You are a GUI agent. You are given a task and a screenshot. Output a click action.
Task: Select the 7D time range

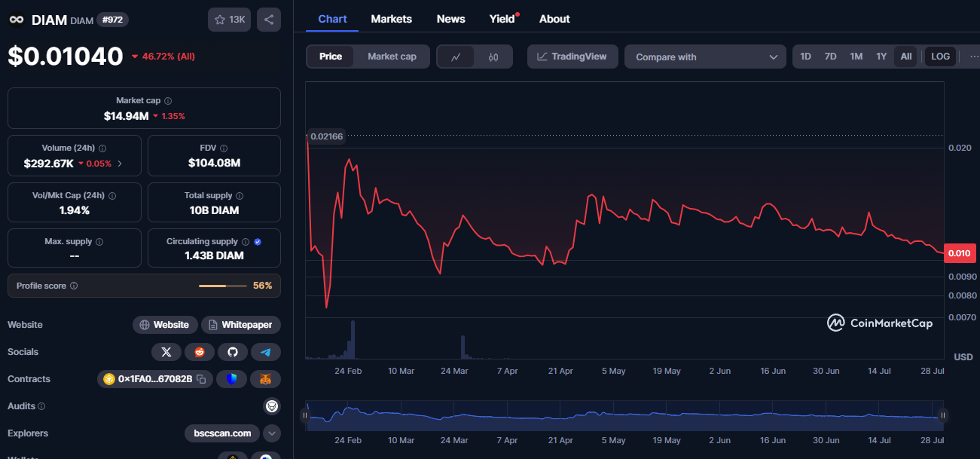point(830,57)
